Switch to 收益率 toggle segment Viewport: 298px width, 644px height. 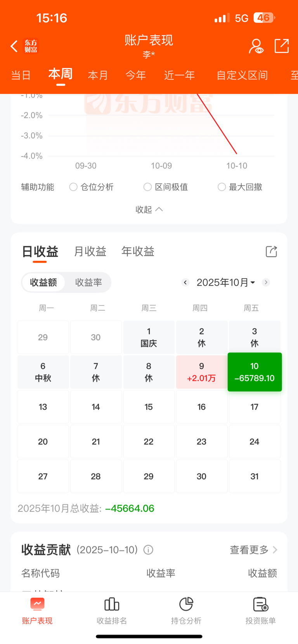pyautogui.click(x=88, y=282)
